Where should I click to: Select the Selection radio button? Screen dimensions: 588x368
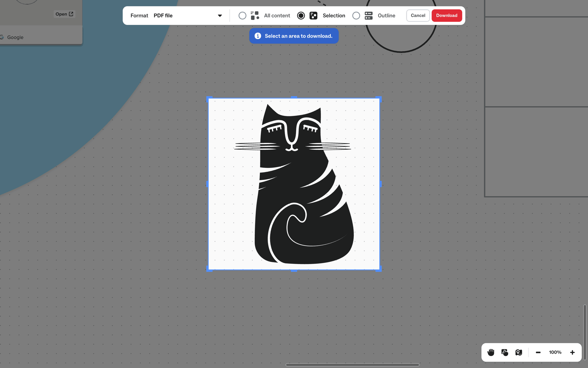[x=301, y=16]
